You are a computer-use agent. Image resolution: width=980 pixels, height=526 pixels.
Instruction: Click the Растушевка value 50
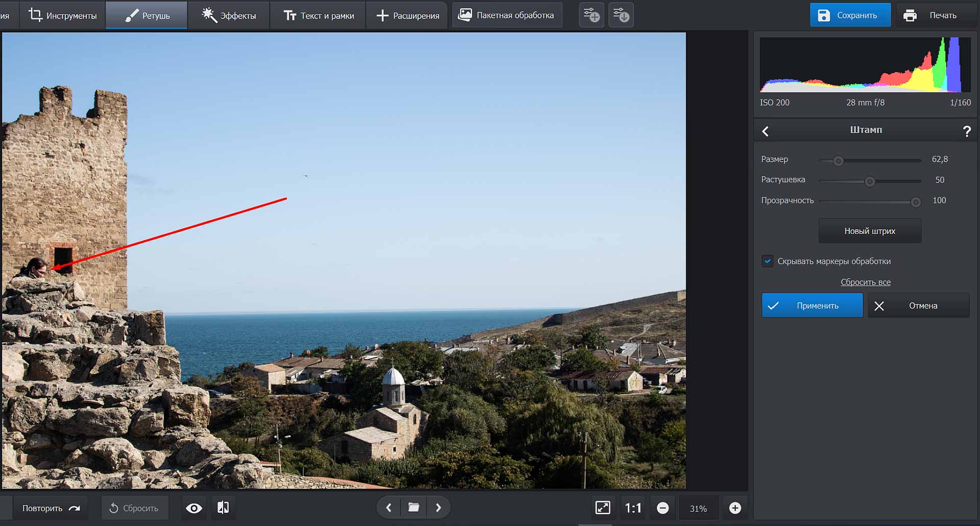coord(940,180)
